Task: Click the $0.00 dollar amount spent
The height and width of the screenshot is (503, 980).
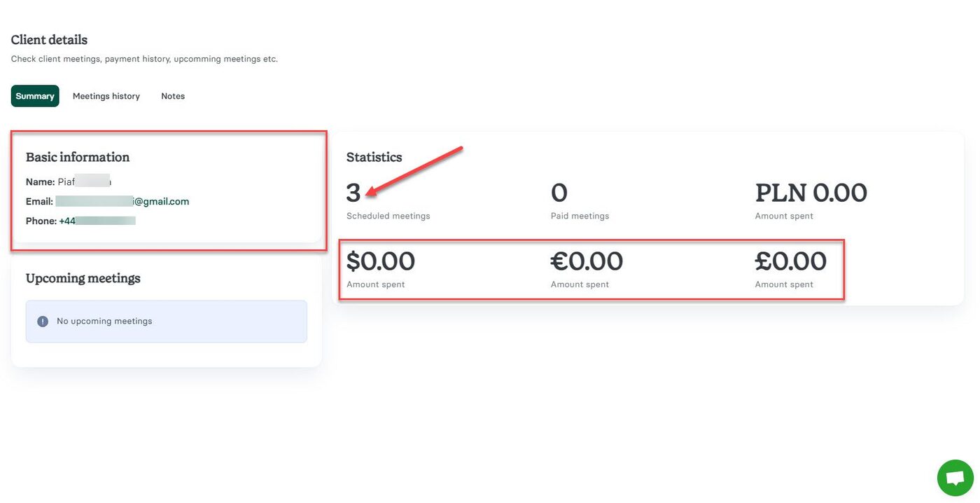Action: [381, 261]
